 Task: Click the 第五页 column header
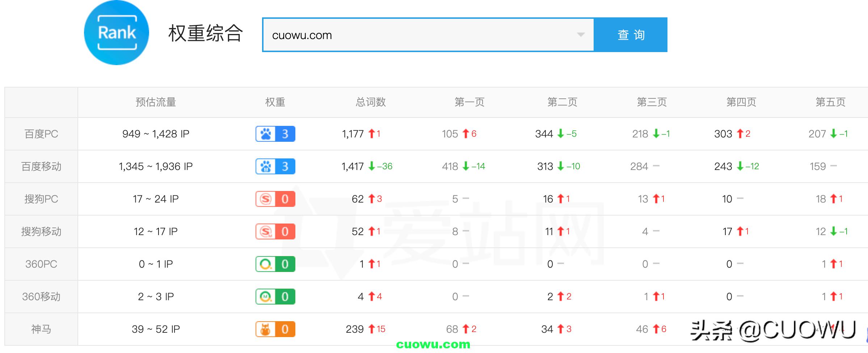pos(830,102)
